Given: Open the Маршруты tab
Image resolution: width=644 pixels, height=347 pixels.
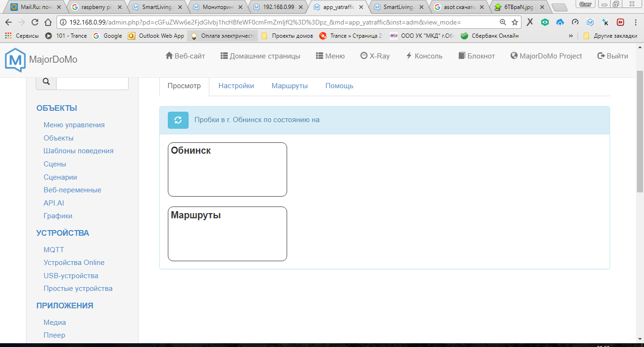Looking at the screenshot, I should coord(289,85).
